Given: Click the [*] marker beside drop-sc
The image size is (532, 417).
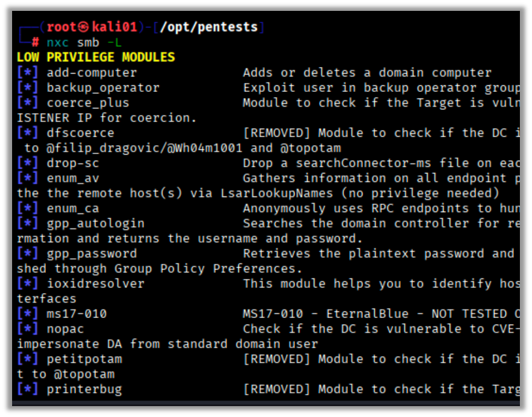Looking at the screenshot, I should click(28, 163).
